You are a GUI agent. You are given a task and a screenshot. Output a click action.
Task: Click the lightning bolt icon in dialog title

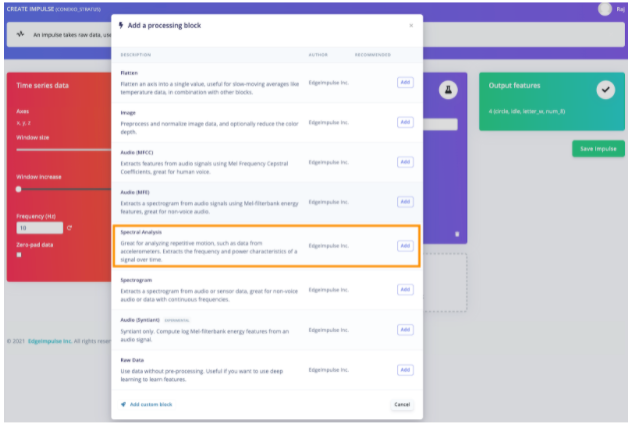pyautogui.click(x=122, y=24)
